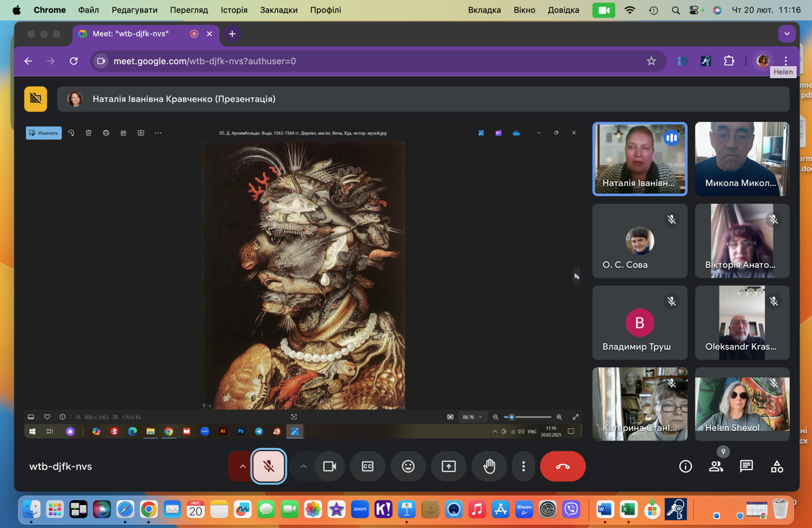
Task: Open the chat with everyone panel
Action: (746, 466)
